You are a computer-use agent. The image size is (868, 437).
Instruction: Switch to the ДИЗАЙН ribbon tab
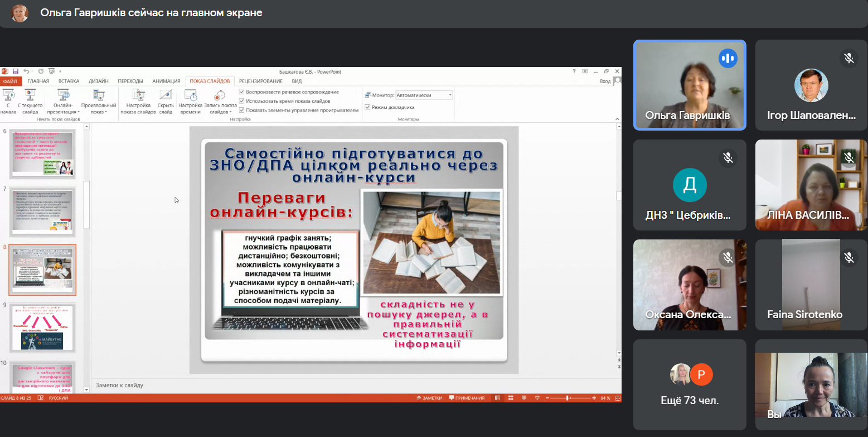coord(98,81)
